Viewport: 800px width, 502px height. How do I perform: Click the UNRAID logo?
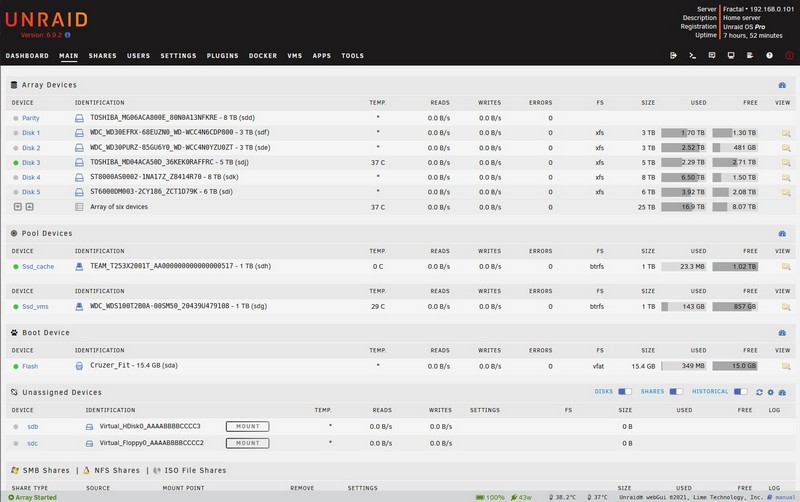click(46, 20)
